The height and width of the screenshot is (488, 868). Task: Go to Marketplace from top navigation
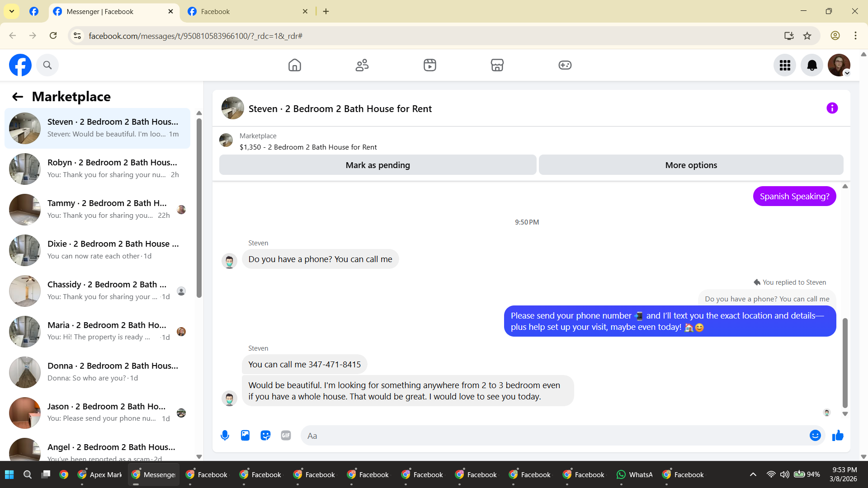pos(497,66)
